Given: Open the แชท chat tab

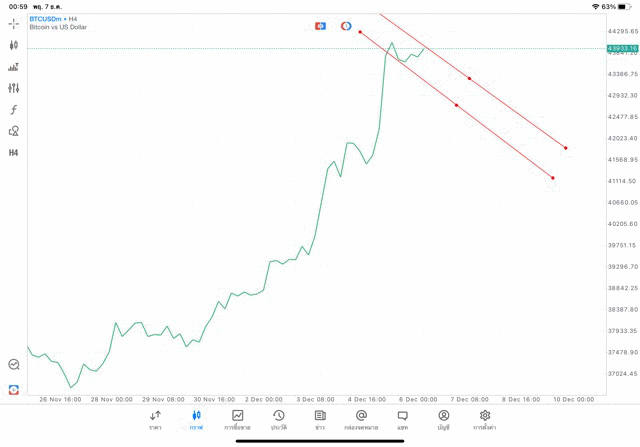Looking at the screenshot, I should 402,419.
